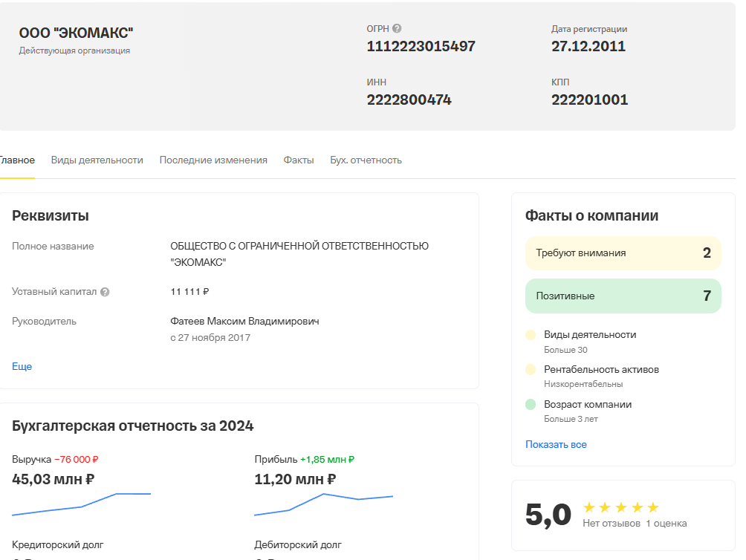
Task: Click the yellow dot beside Рентабельность активов
Action: [531, 370]
